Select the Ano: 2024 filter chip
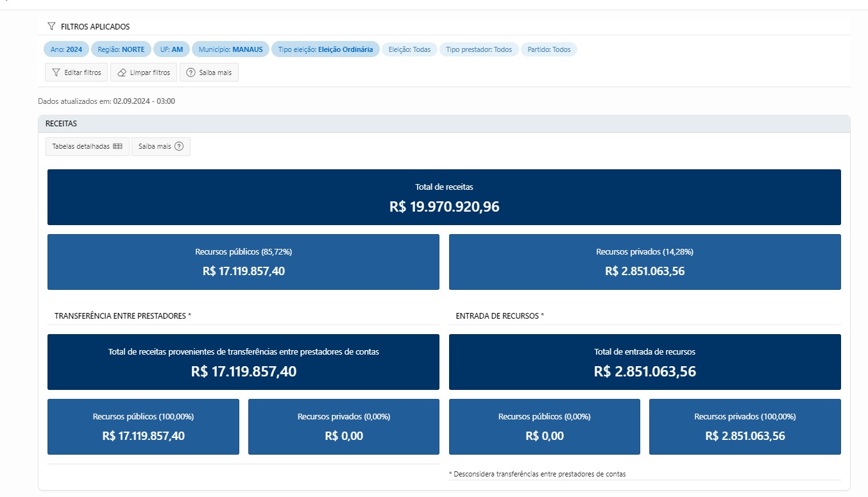This screenshot has width=868, height=497. click(x=66, y=49)
